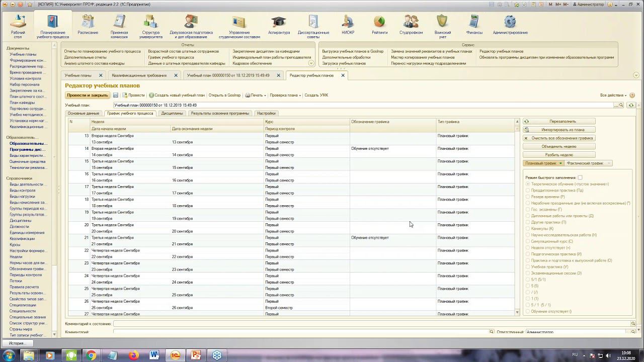The width and height of the screenshot is (644, 362).
Task: Open Структура университета section
Action: (151, 26)
